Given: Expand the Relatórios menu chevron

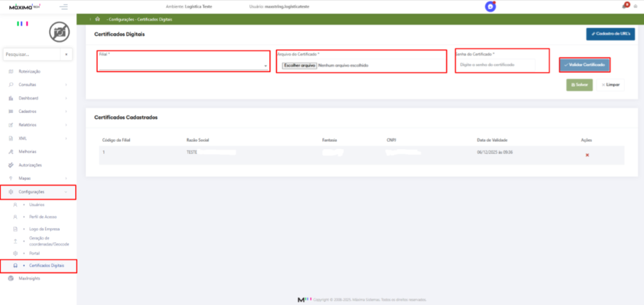Looking at the screenshot, I should pyautogui.click(x=66, y=125).
